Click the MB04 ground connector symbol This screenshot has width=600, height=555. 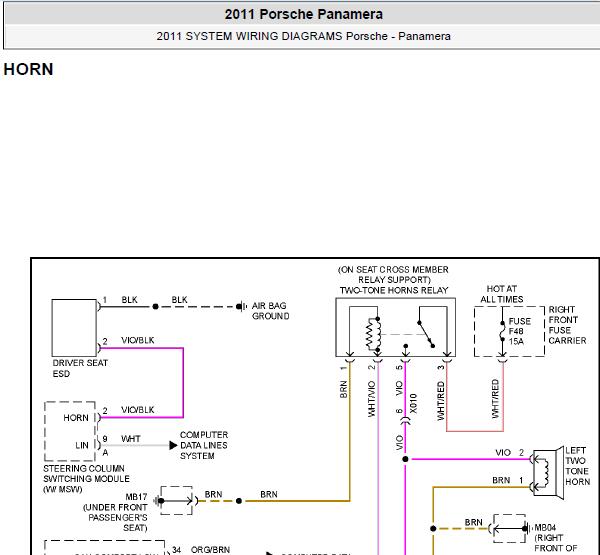510,529
